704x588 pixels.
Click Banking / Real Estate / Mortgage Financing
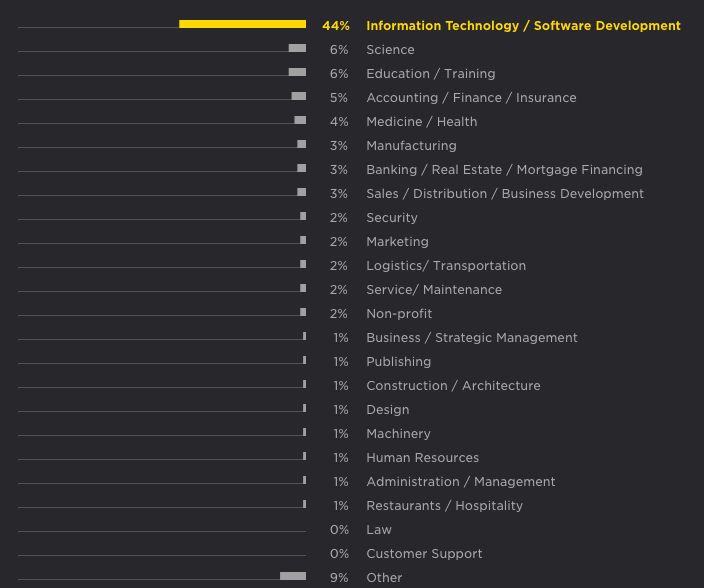[x=504, y=170]
